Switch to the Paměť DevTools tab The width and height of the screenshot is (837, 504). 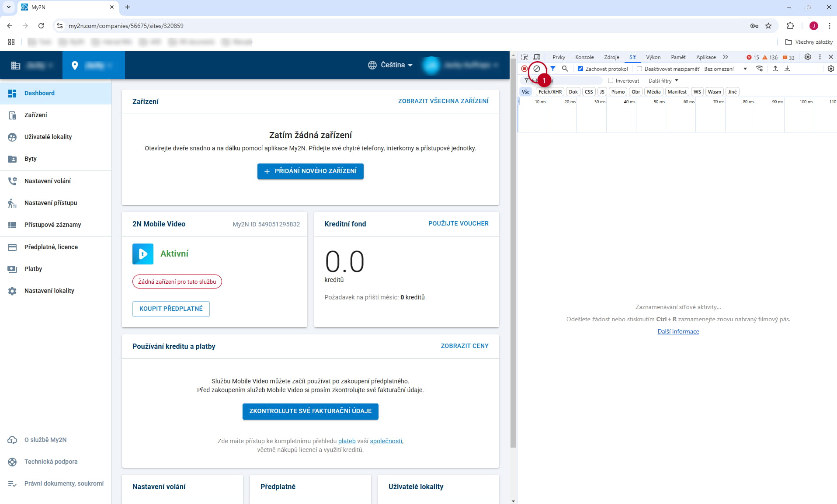click(x=678, y=57)
